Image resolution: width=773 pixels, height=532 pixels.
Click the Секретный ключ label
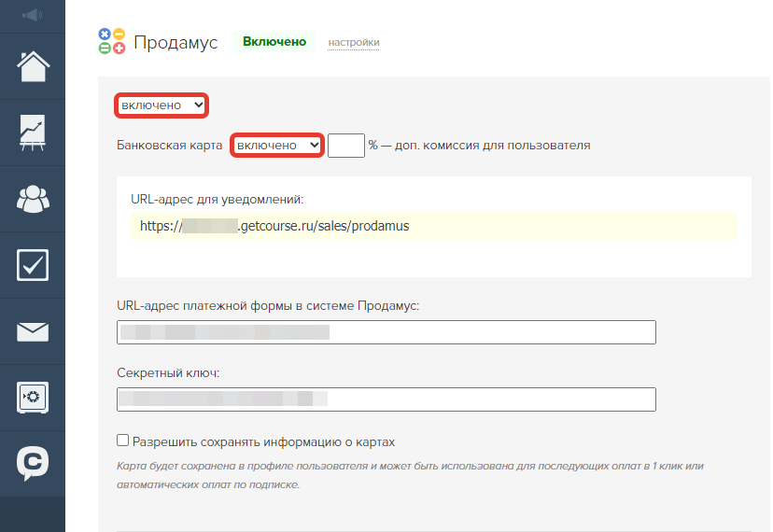click(x=168, y=373)
